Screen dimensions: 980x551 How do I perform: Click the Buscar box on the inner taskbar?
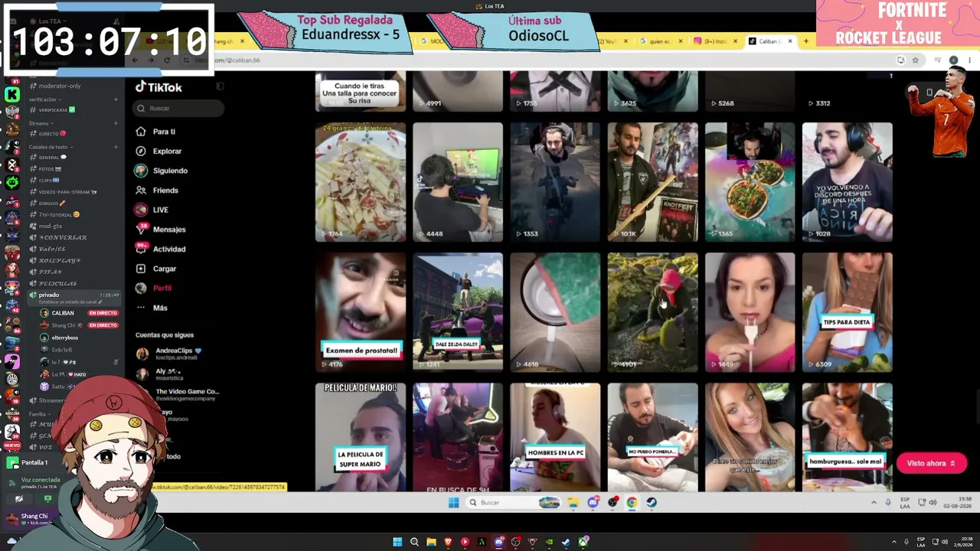tap(514, 503)
